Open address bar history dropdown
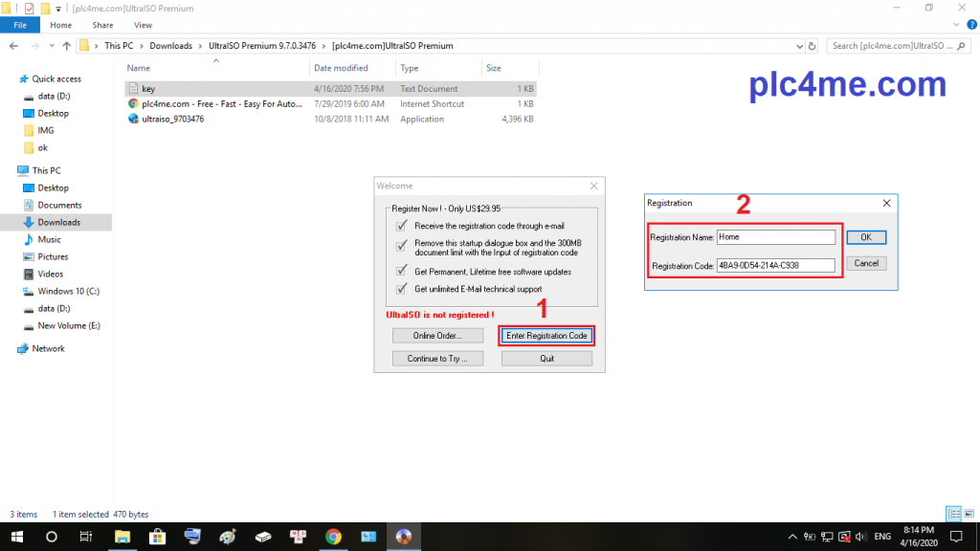This screenshot has height=551, width=980. tap(799, 46)
